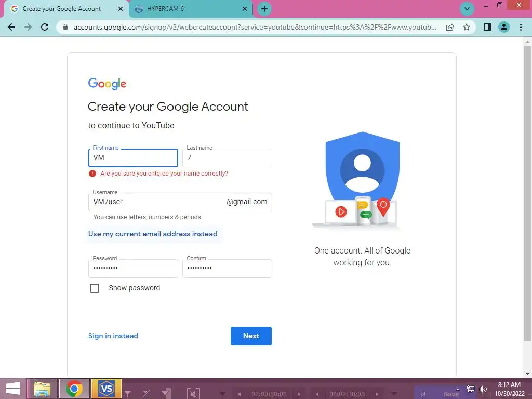Image resolution: width=532 pixels, height=399 pixels.
Task: Open File Explorer from the taskbar
Action: [42, 389]
